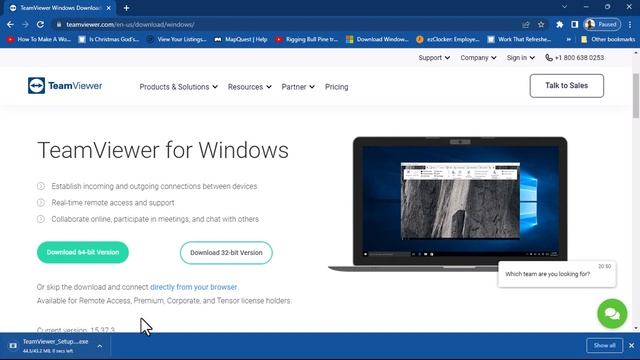
Task: Click the scrollbar down arrow
Action: tap(636, 328)
